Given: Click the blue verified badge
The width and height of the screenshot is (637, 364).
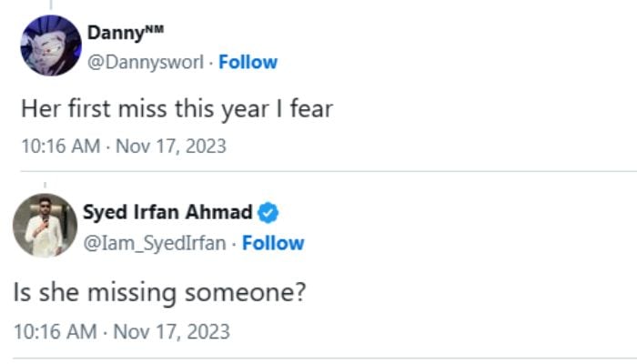Looking at the screenshot, I should pos(268,213).
